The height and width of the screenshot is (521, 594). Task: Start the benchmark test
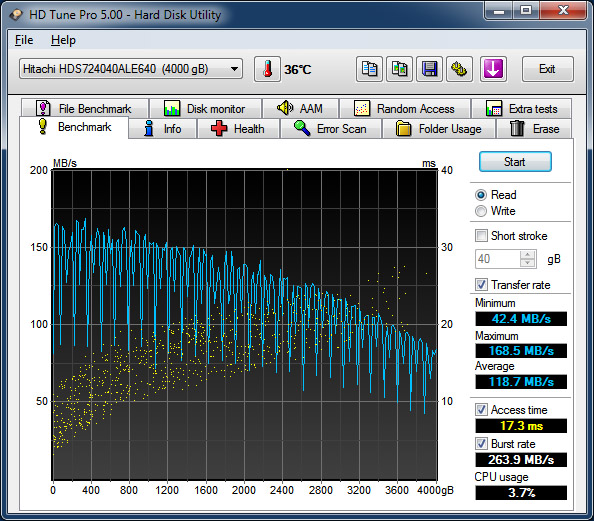[515, 162]
